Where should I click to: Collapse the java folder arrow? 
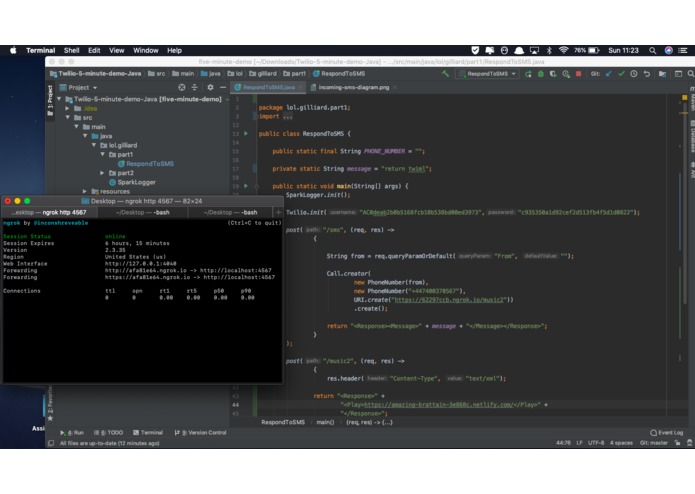(85, 136)
